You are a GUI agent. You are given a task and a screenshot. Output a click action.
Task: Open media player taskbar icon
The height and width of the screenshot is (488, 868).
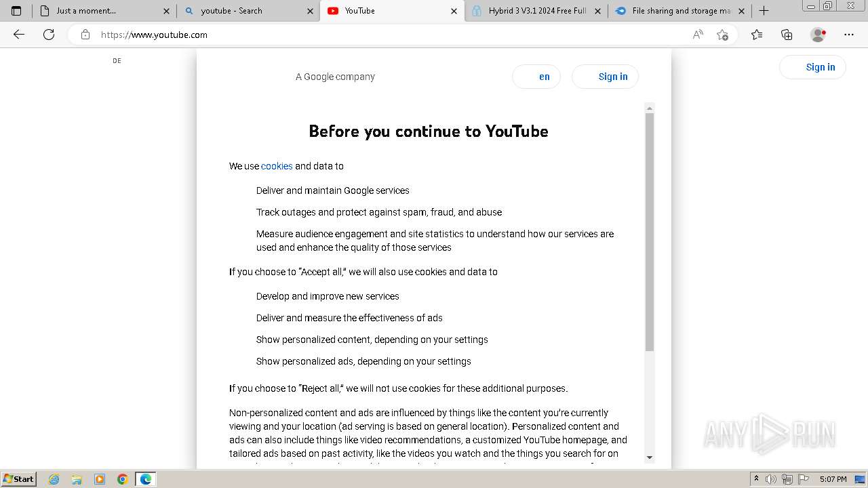(100, 479)
